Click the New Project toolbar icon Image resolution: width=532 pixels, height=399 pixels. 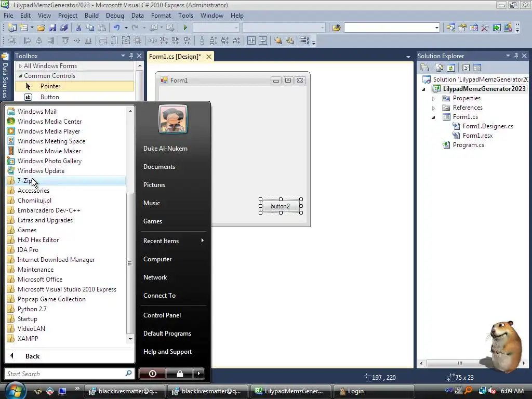(12, 28)
